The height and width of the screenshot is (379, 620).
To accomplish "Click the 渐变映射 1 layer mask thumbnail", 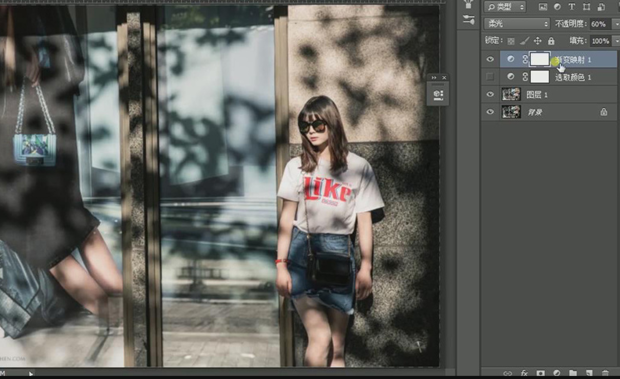I will click(540, 59).
